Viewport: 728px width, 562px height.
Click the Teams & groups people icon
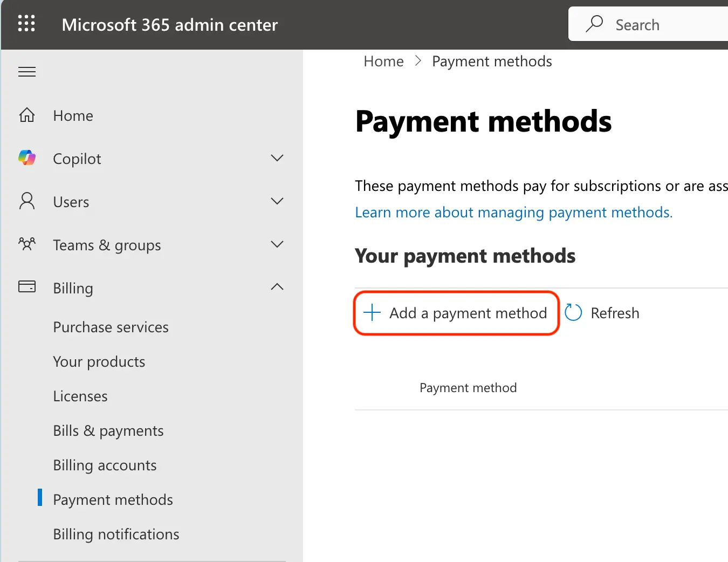(27, 244)
